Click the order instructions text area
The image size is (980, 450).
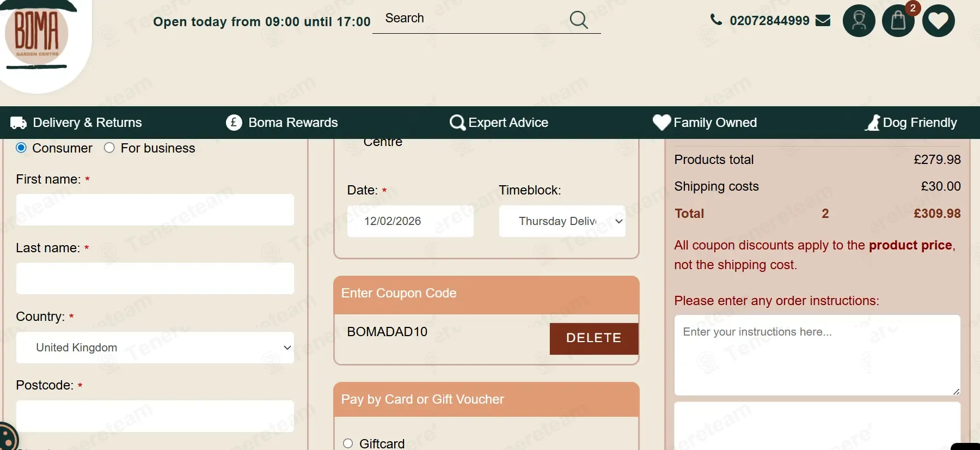(817, 355)
